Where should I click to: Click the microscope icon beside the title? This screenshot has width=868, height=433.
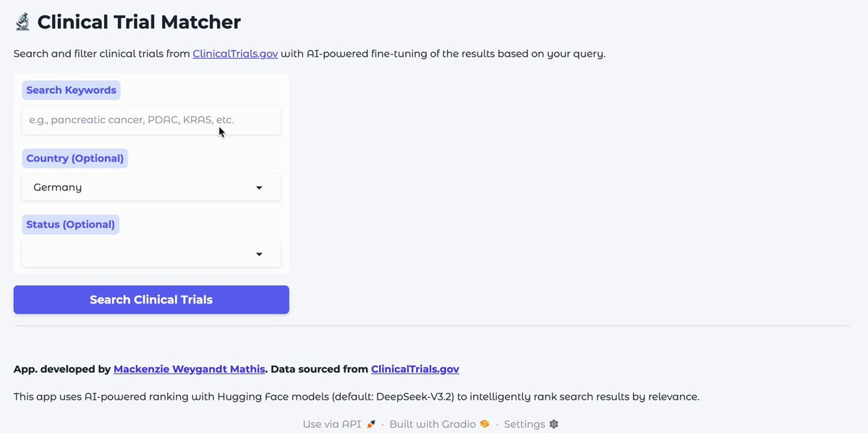click(22, 22)
